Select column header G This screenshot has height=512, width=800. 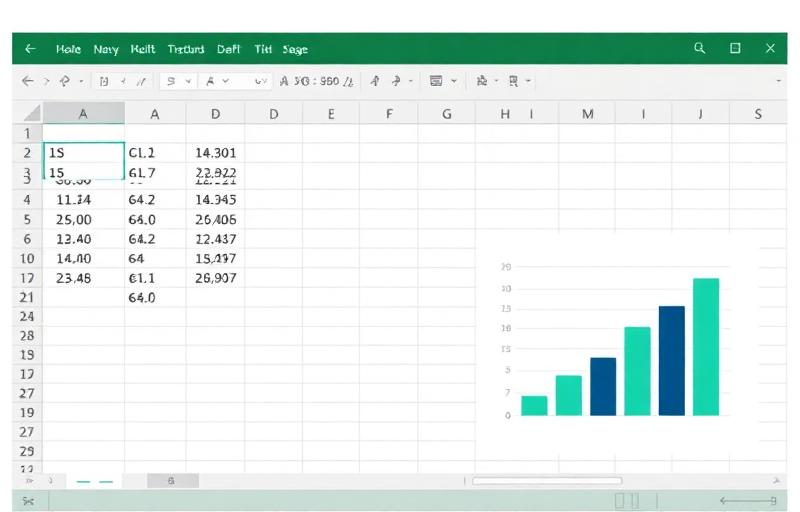point(446,114)
